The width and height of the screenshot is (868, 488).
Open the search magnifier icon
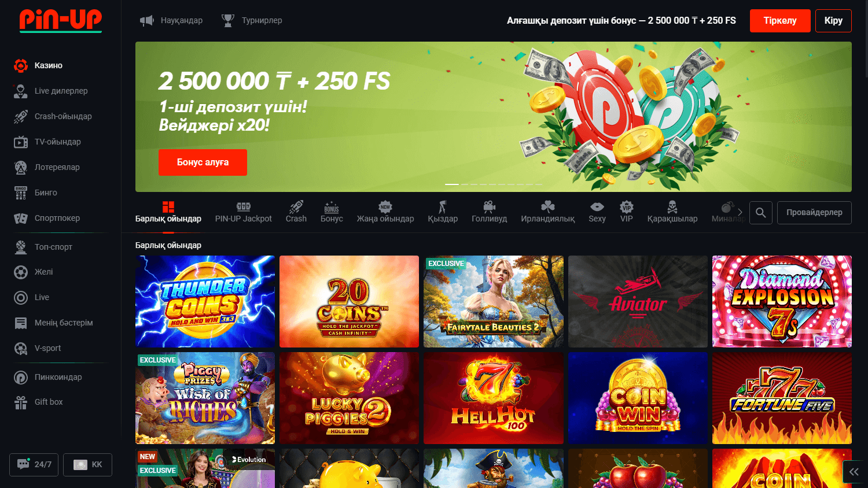coord(761,213)
